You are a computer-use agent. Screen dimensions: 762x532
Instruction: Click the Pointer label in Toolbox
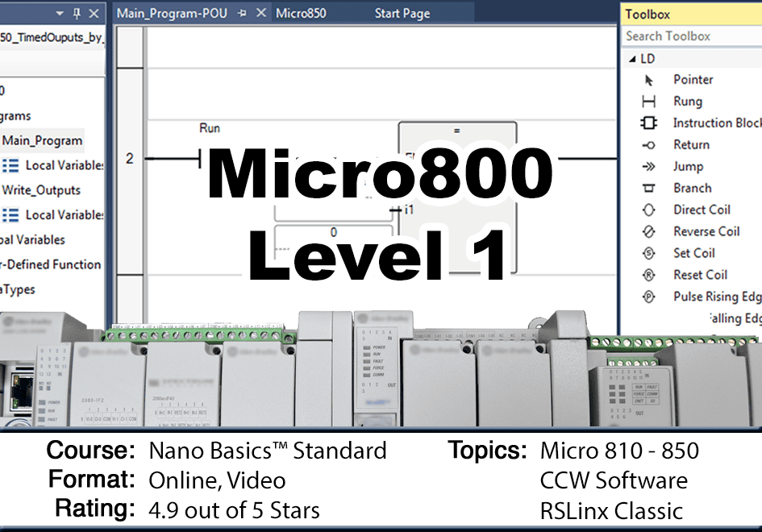(693, 80)
